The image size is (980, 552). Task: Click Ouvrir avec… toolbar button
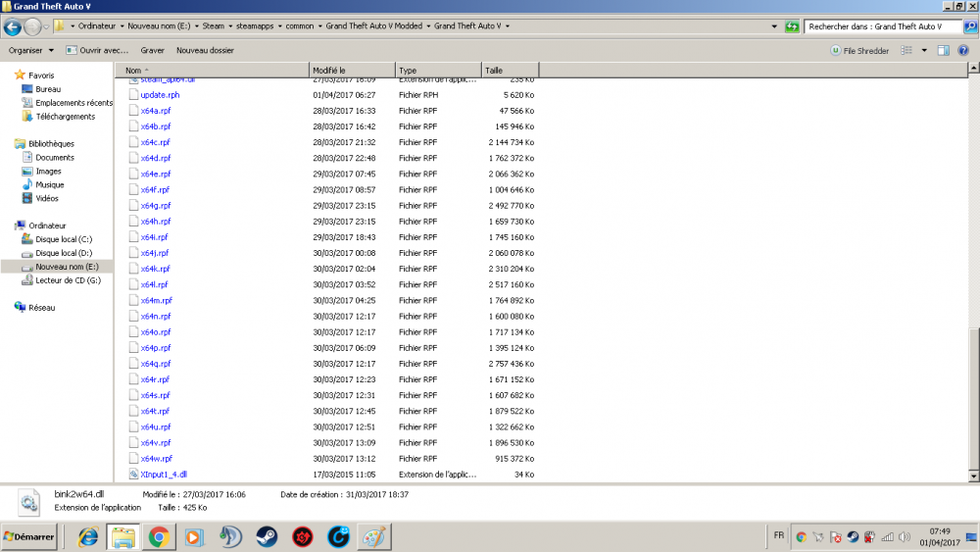[x=97, y=51]
